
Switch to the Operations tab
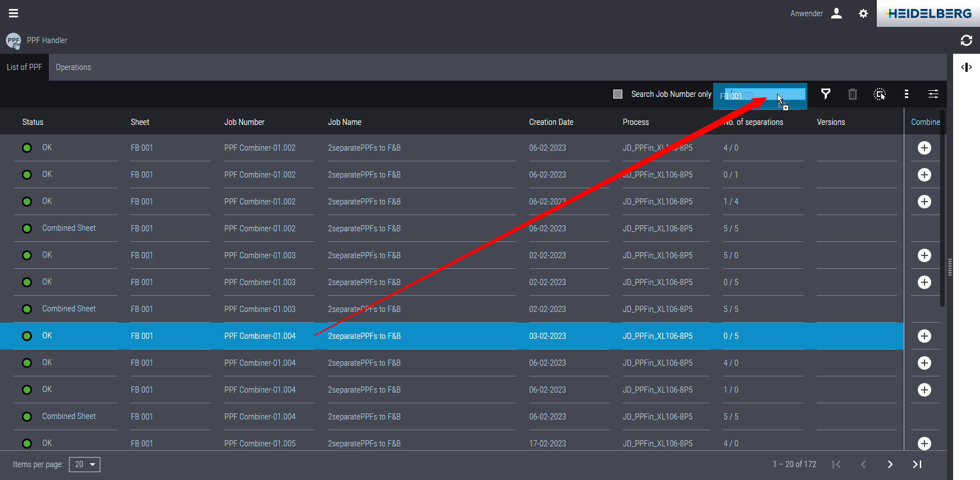73,67
